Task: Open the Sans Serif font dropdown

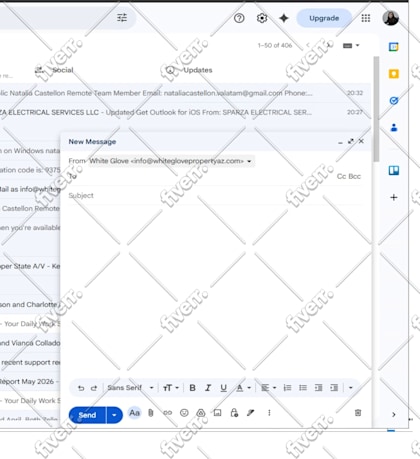Action: (130, 388)
